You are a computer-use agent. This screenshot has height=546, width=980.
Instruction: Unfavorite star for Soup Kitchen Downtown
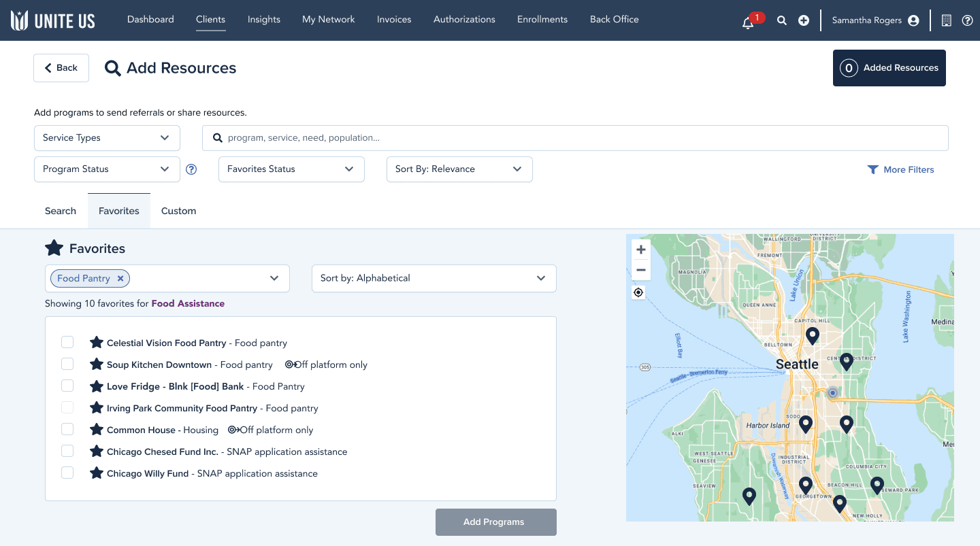tap(97, 364)
